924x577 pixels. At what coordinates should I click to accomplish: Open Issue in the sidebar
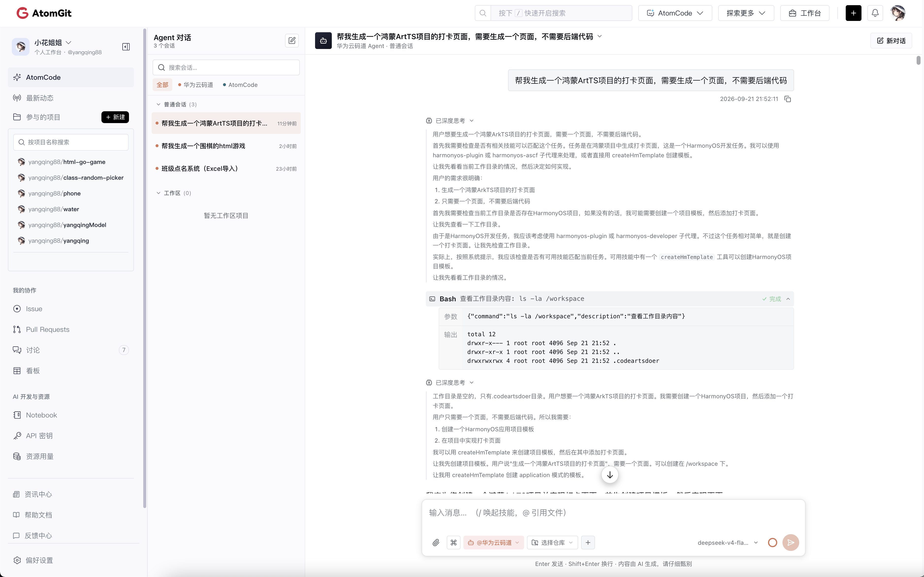(x=71, y=309)
